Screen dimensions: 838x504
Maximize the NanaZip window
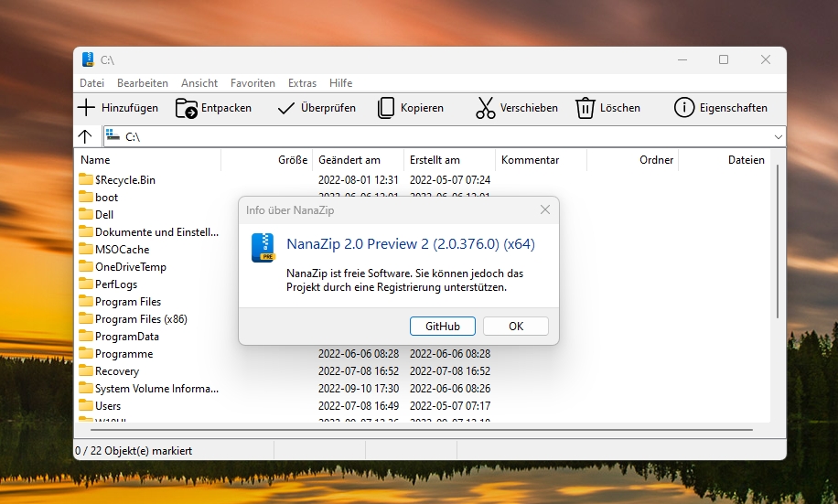coord(724,59)
